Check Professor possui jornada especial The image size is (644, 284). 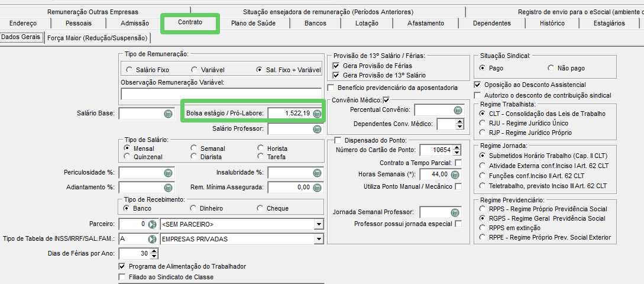tap(458, 224)
